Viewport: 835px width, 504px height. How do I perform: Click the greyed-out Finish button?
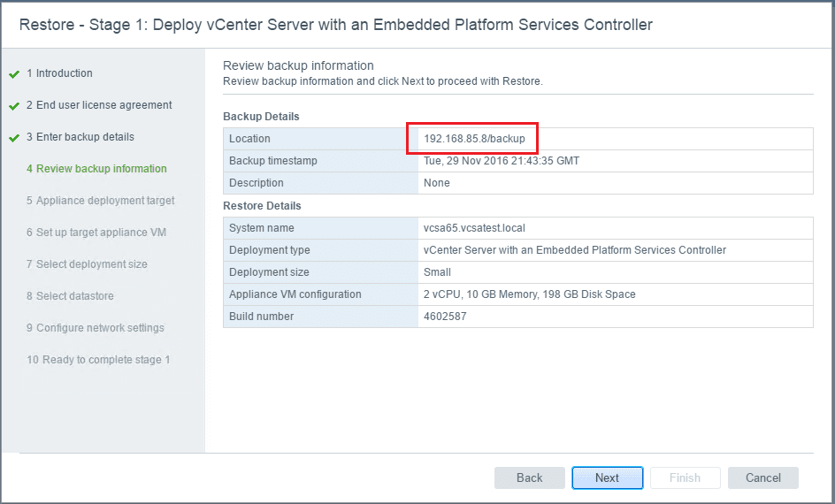[685, 477]
